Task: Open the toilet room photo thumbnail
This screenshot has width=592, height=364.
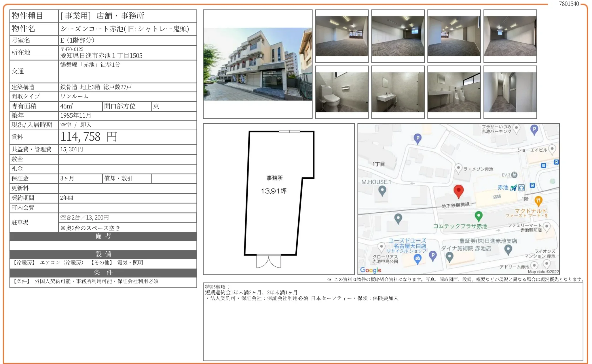Action: pos(342,92)
